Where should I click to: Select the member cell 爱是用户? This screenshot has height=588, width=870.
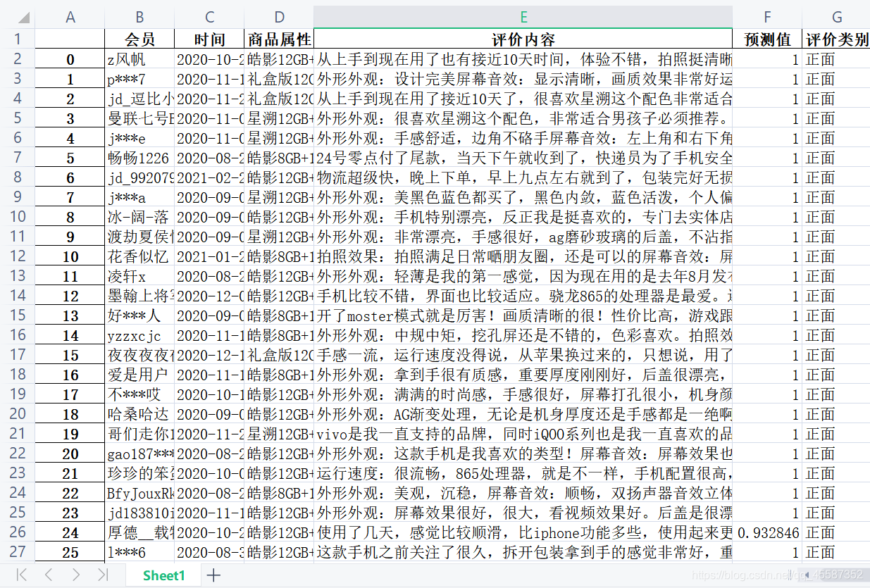click(139, 375)
